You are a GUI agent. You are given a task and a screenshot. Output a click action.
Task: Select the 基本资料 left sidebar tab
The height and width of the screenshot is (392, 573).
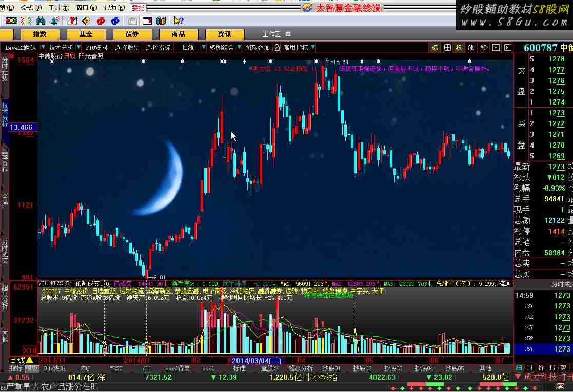tap(5, 159)
